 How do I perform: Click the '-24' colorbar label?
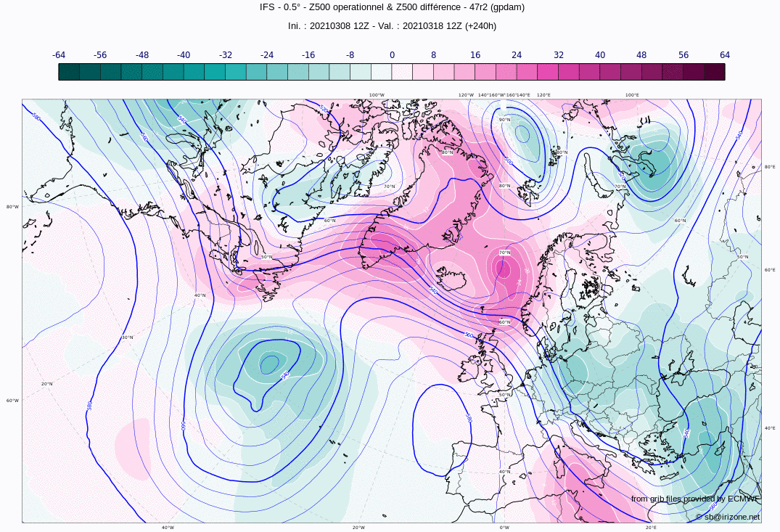pos(267,54)
